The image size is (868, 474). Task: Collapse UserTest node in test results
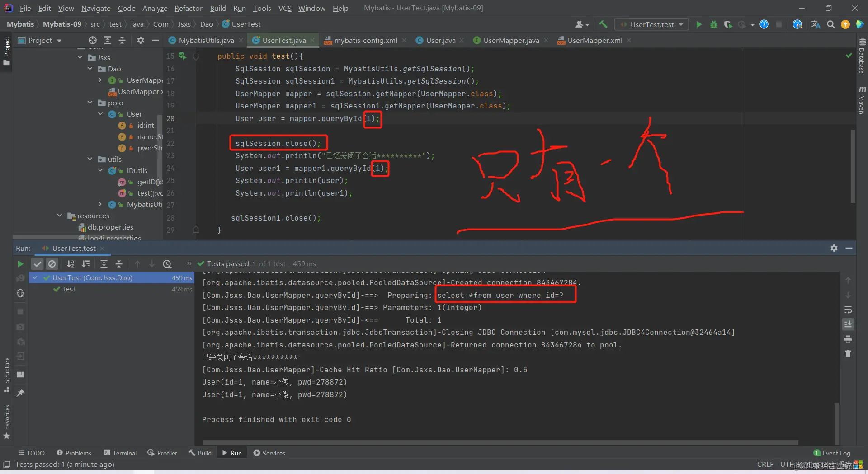click(x=35, y=277)
